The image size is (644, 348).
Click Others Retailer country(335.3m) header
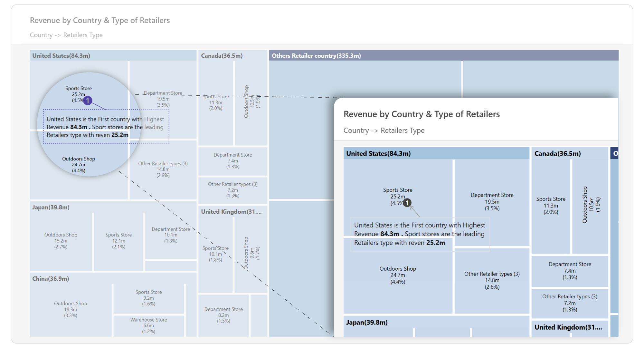click(x=444, y=55)
